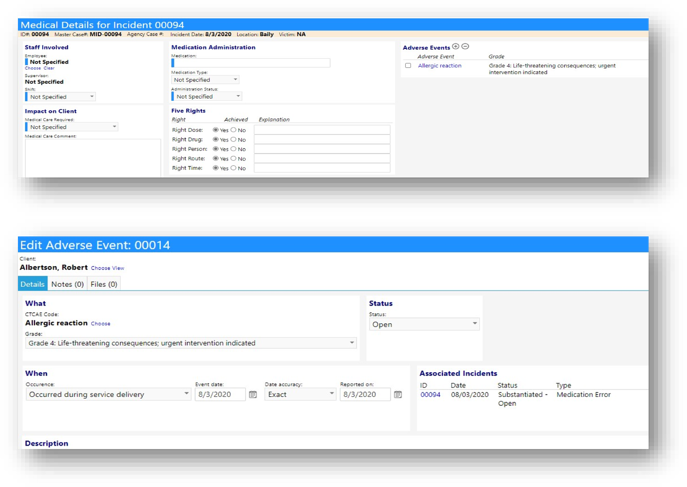687x487 pixels.
Task: Click View link next to client name
Action: point(118,268)
